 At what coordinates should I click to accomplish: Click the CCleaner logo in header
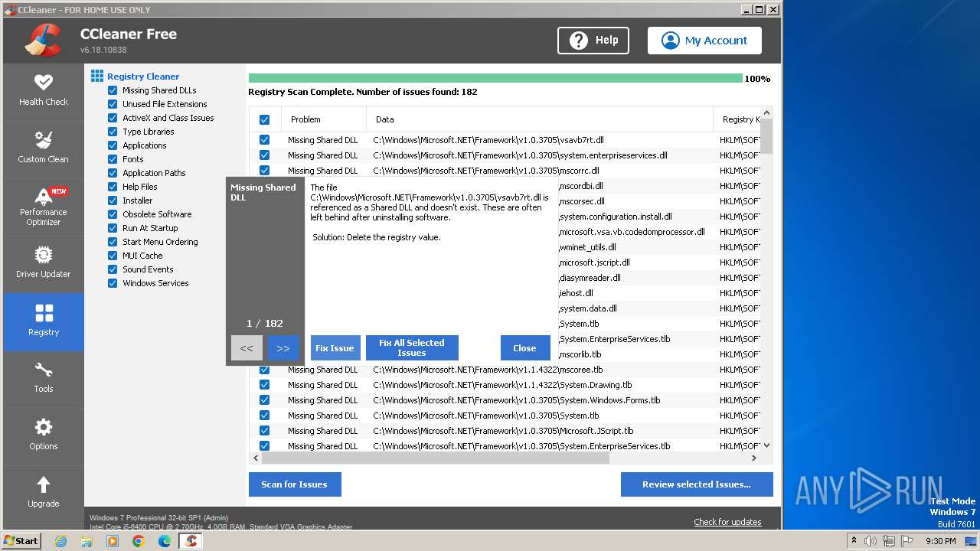point(43,40)
